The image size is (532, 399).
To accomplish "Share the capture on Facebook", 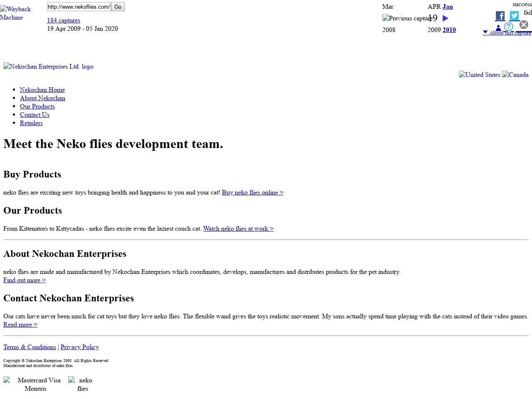I will [x=500, y=16].
